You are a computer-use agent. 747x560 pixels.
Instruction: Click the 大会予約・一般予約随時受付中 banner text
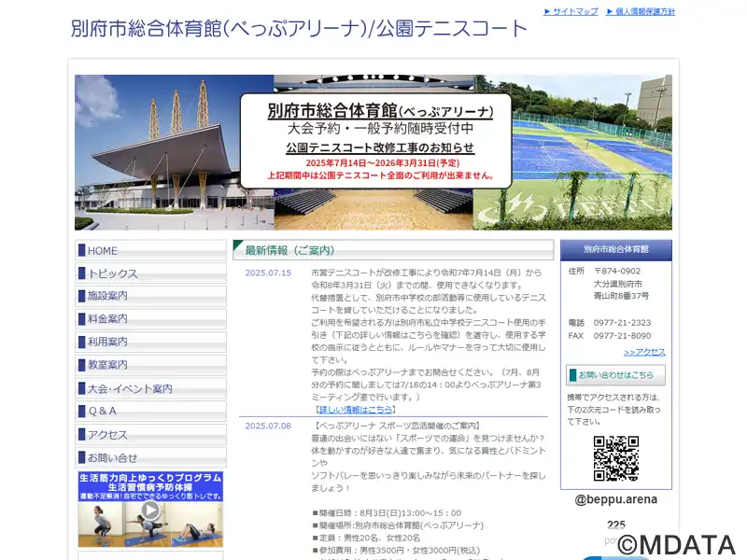pos(380,128)
